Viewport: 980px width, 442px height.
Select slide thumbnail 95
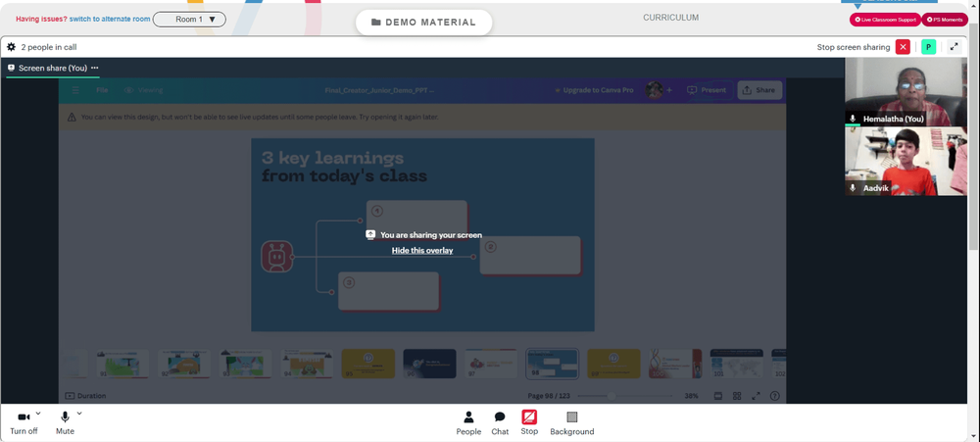(368, 364)
